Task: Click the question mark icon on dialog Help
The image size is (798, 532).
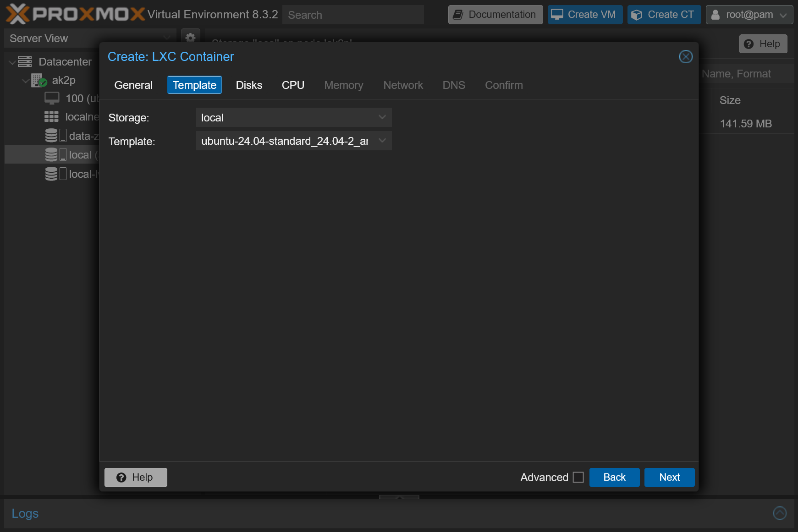Action: click(x=121, y=477)
